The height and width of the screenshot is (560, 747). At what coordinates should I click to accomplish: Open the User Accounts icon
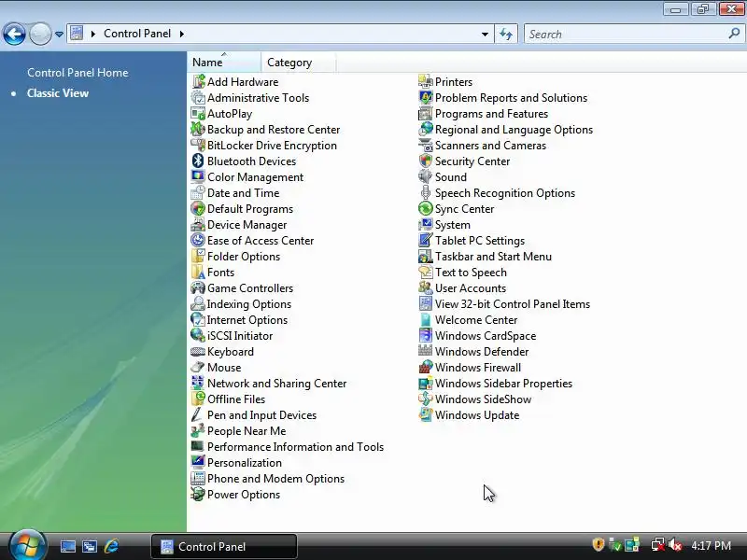[426, 288]
